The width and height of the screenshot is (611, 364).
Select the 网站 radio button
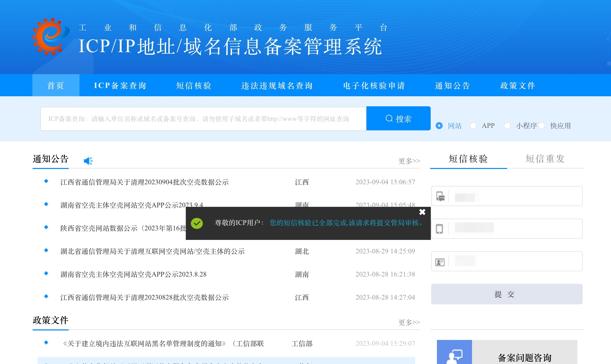tap(439, 126)
